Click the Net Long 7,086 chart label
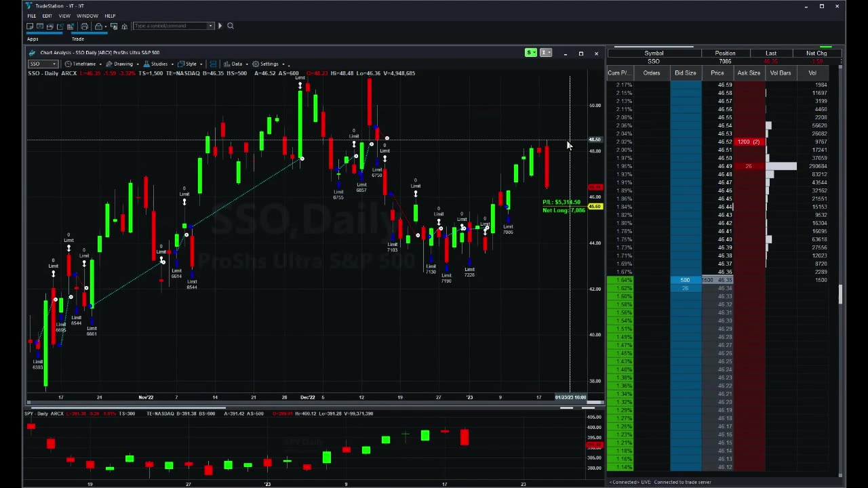The width and height of the screenshot is (868, 488). pos(564,210)
